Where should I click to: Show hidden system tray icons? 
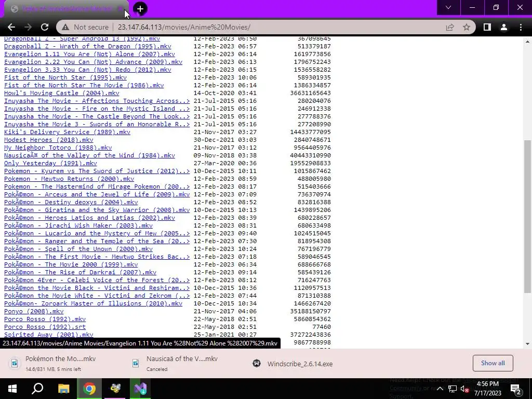click(440, 389)
